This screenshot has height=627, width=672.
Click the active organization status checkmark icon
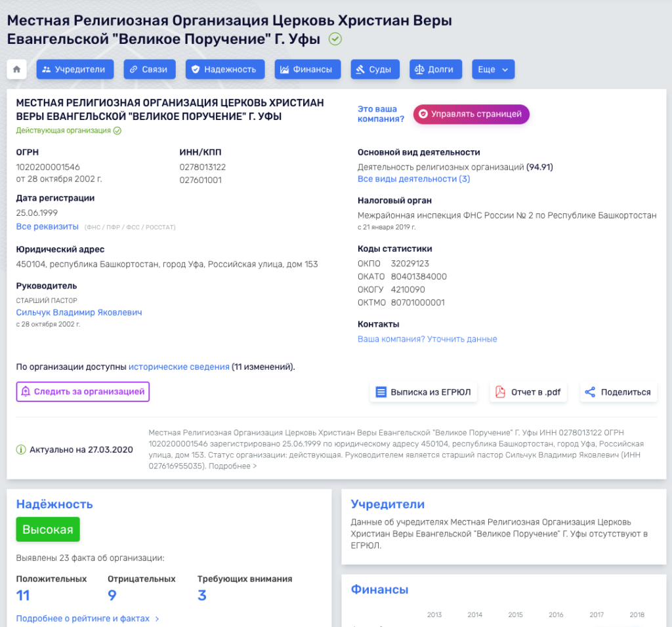pos(117,131)
